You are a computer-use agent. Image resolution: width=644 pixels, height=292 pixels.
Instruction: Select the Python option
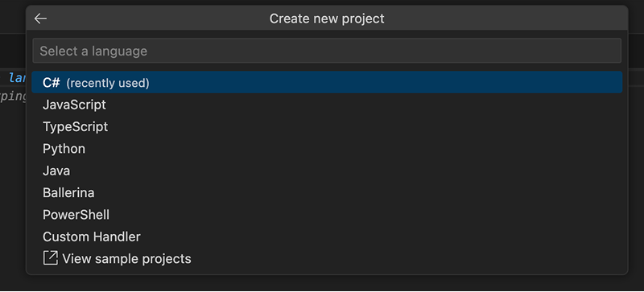[x=327, y=149]
